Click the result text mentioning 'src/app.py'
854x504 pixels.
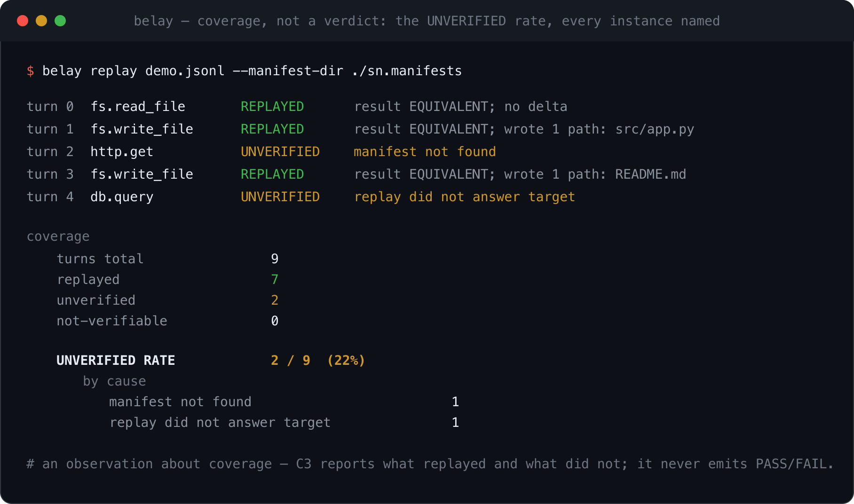tap(524, 129)
